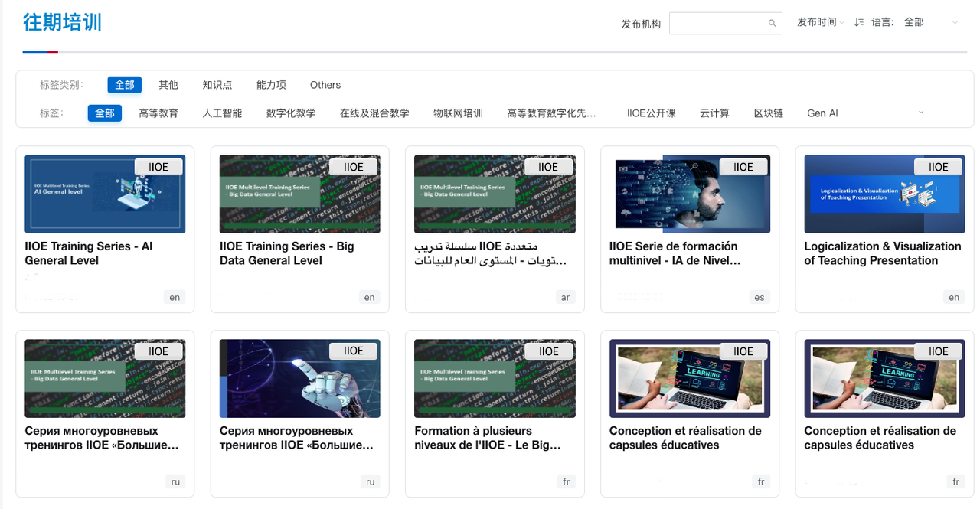Image resolution: width=980 pixels, height=509 pixels.
Task: Open IIOE Training Series - AI General Level
Action: pyautogui.click(x=89, y=253)
